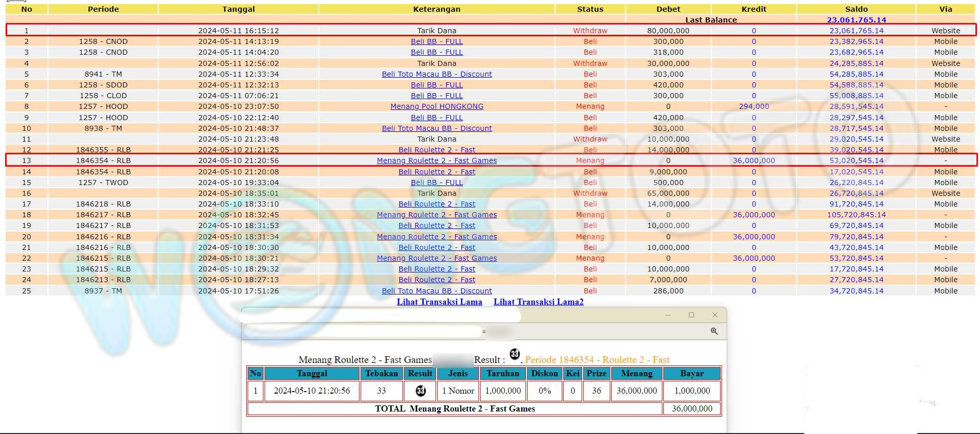Open Menang Roulette 2 link in row 18

tap(437, 215)
